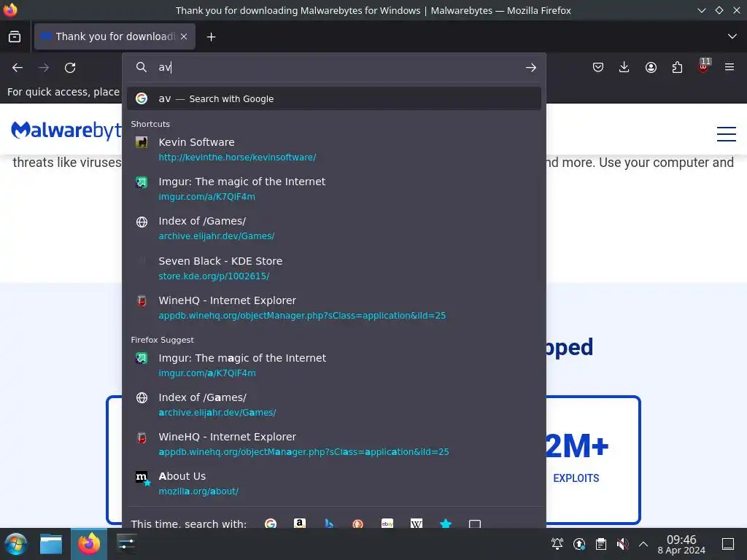This screenshot has height=560, width=747.
Task: Click in the address bar showing av
Action: [x=333, y=68]
